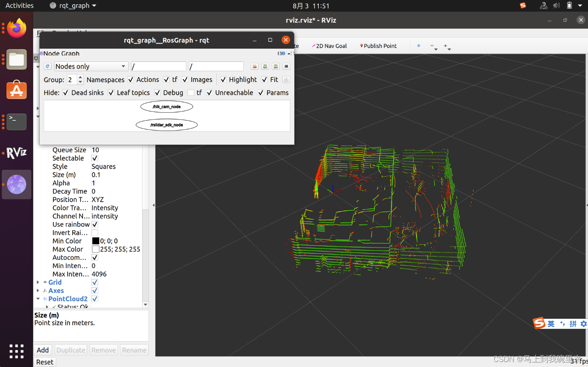The image size is (588, 367).
Task: Uncheck Hide Unreachable
Action: [209, 93]
